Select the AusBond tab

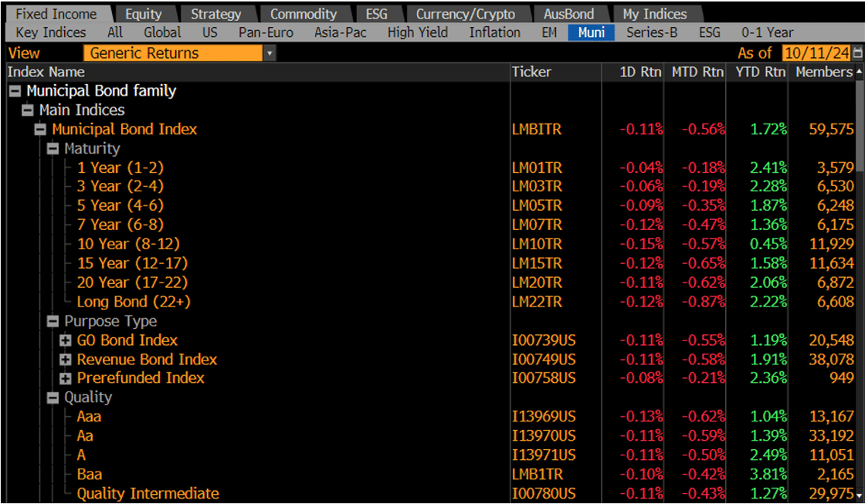tap(569, 13)
